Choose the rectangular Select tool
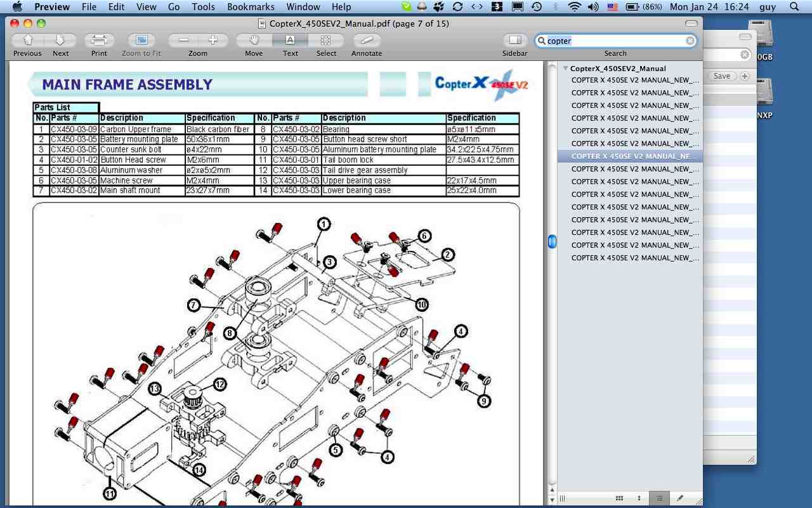The width and height of the screenshot is (812, 508). (x=326, y=41)
